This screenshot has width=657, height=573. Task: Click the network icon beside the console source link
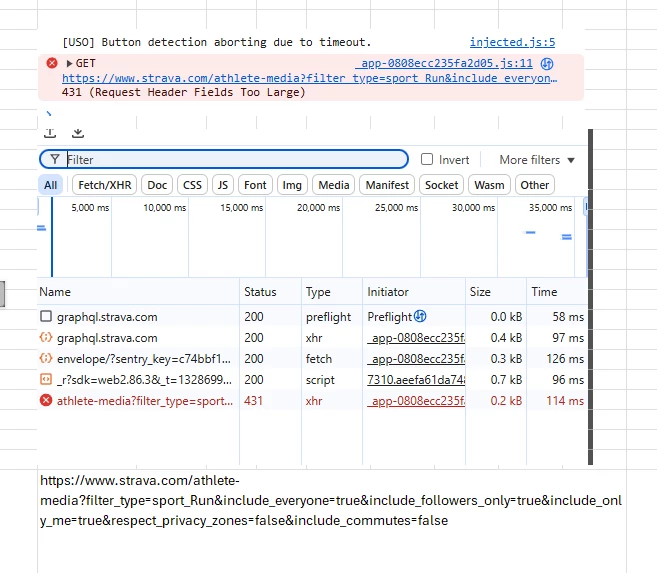point(547,64)
